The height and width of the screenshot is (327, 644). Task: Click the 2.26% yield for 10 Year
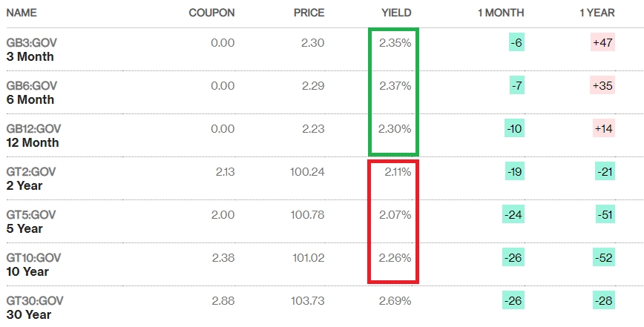(x=395, y=258)
